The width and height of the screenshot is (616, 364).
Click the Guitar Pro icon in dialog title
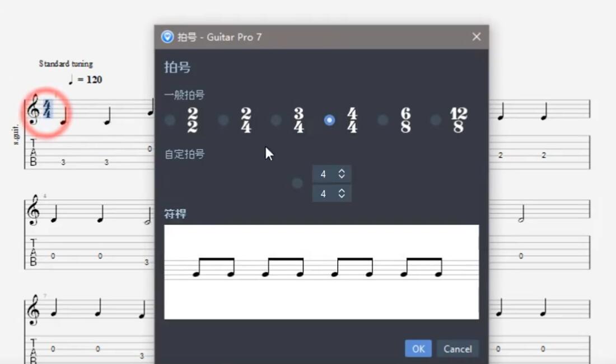click(x=167, y=37)
